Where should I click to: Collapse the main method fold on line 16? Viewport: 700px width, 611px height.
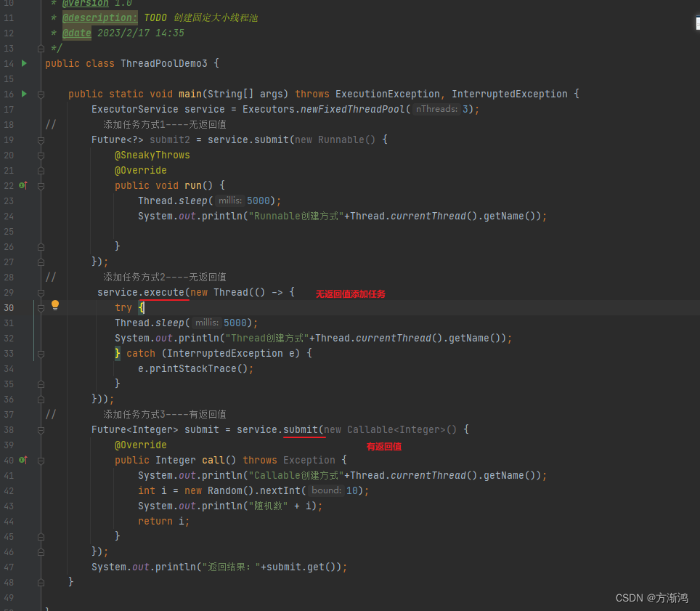coord(41,94)
